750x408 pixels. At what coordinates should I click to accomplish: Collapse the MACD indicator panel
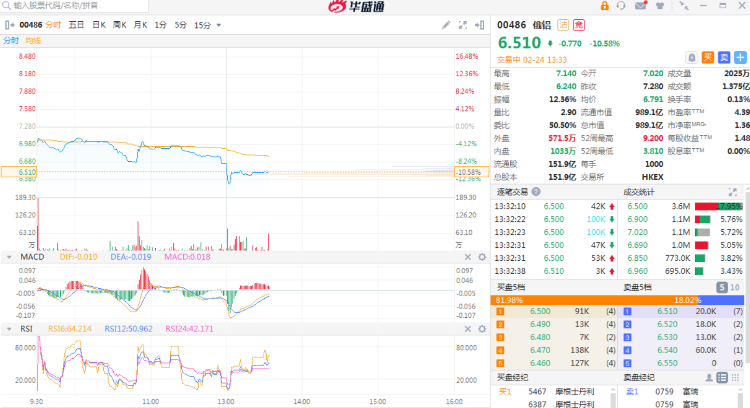9,257
